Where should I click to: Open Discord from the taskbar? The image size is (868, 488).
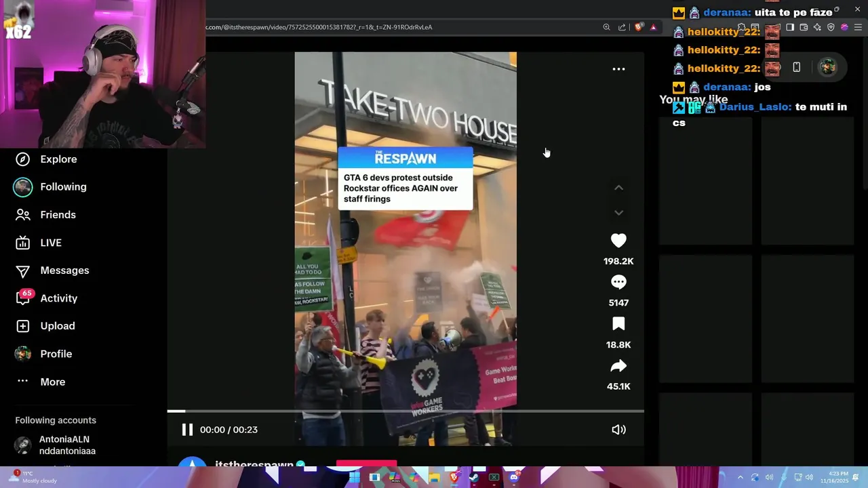point(514,478)
